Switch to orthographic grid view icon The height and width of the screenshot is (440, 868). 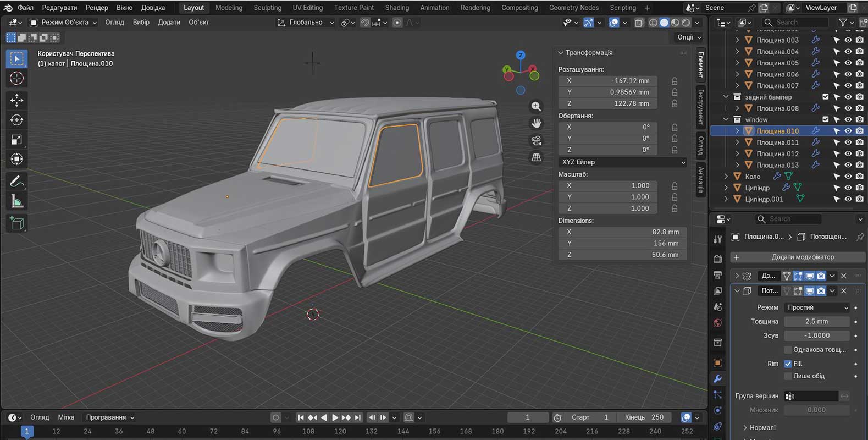point(536,157)
